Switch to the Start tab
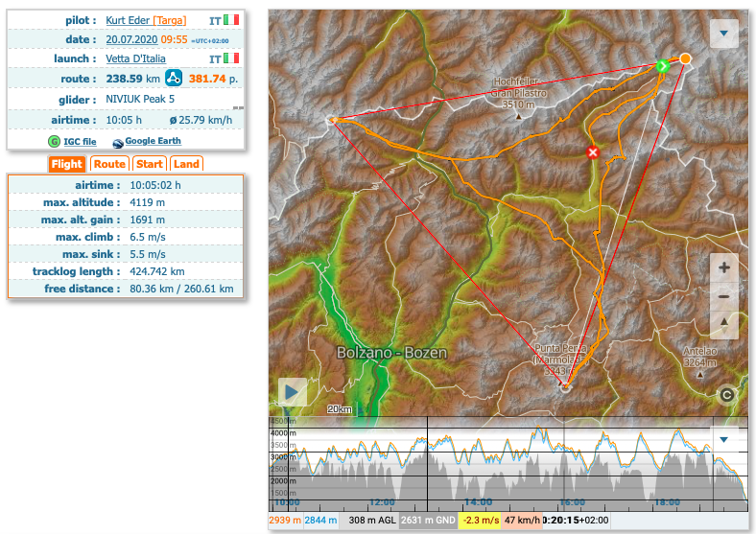This screenshot has width=756, height=534. 149,164
